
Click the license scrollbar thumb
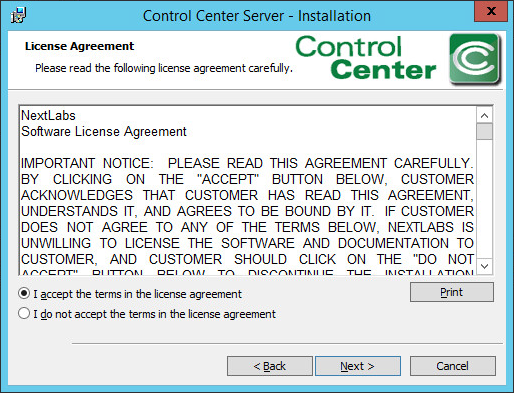coord(484,131)
